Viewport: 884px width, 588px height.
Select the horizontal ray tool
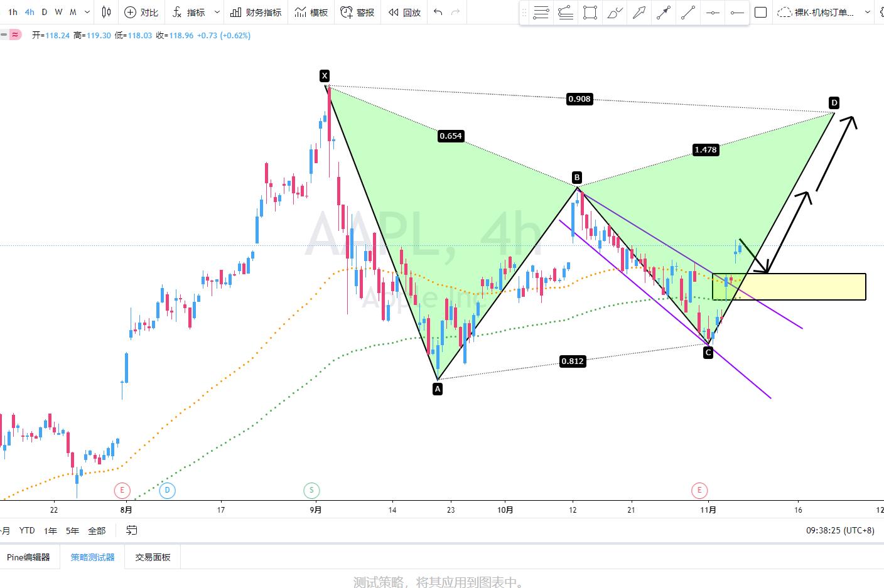[x=737, y=13]
